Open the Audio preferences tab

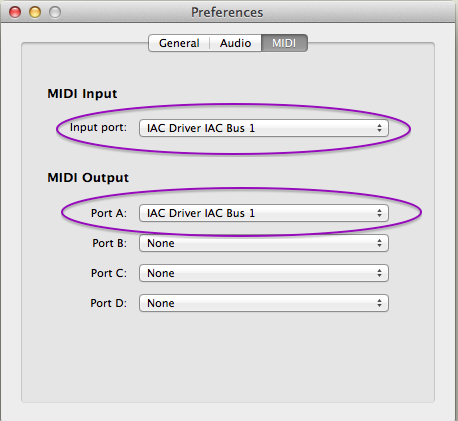click(235, 43)
